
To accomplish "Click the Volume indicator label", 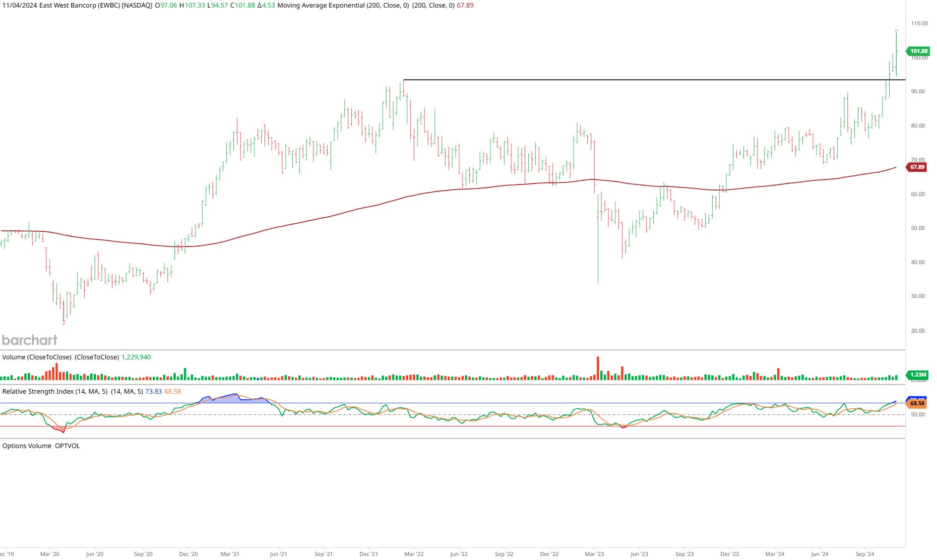I will (x=37, y=357).
